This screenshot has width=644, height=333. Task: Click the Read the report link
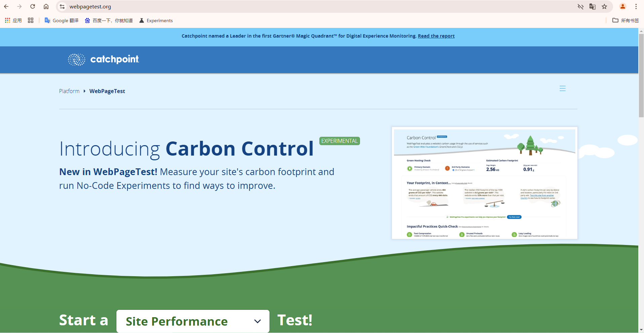click(x=436, y=36)
